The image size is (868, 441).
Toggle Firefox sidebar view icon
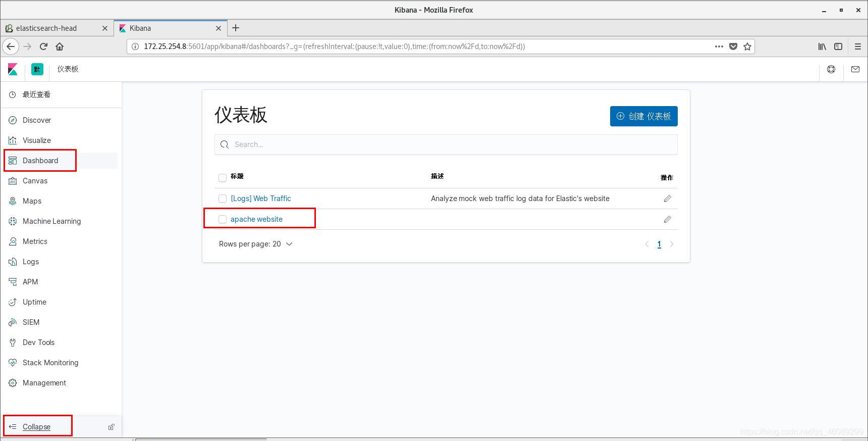pyautogui.click(x=838, y=46)
